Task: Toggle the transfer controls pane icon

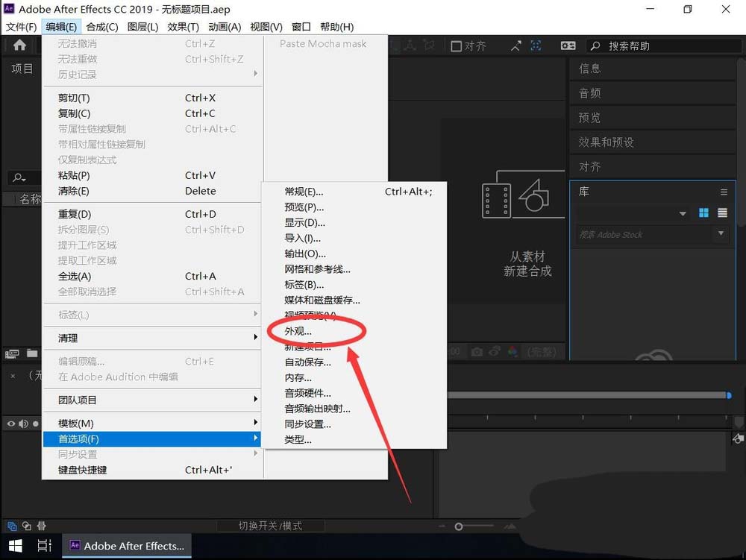Action: tap(27, 526)
